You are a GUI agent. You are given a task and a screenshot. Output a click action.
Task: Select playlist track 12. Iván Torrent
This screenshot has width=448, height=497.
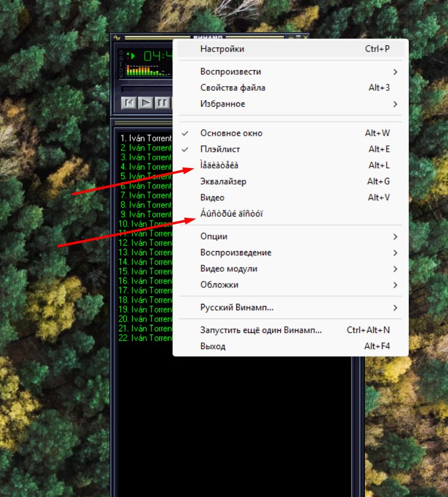146,243
